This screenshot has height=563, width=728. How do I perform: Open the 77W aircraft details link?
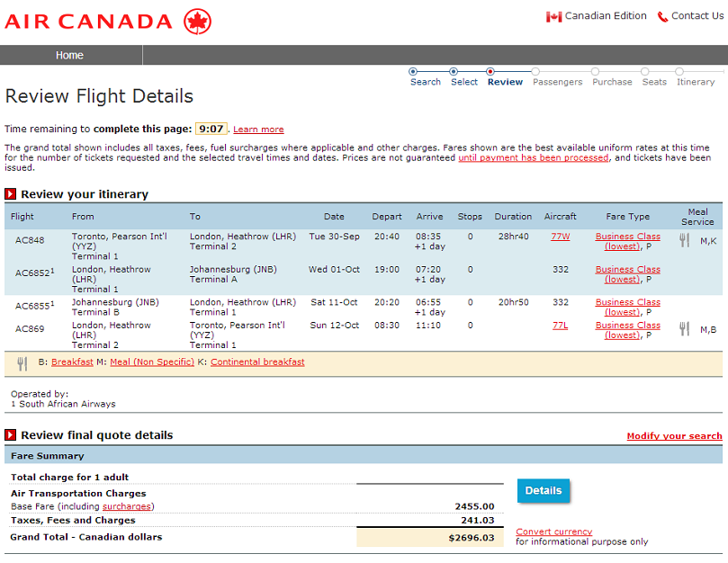coord(560,237)
